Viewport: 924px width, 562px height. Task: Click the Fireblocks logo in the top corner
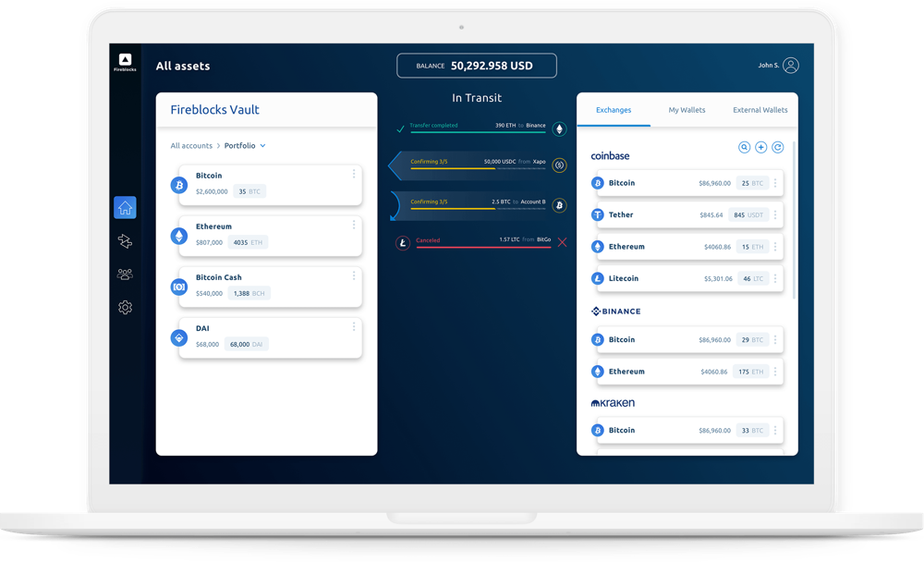(125, 61)
